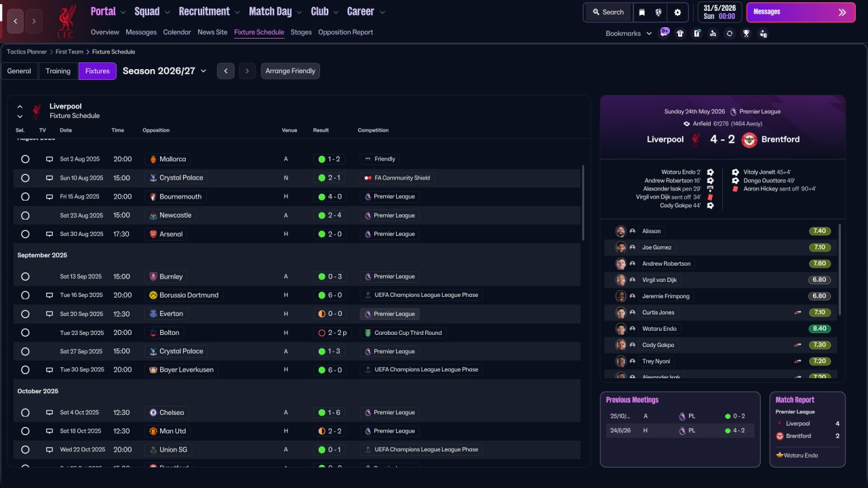Click the player ratings list scrollbar
The width and height of the screenshot is (868, 488).
coord(840,270)
